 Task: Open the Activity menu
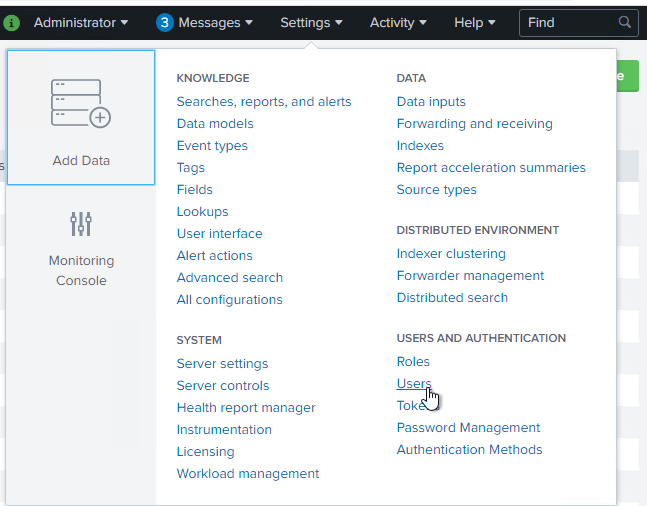pos(398,22)
